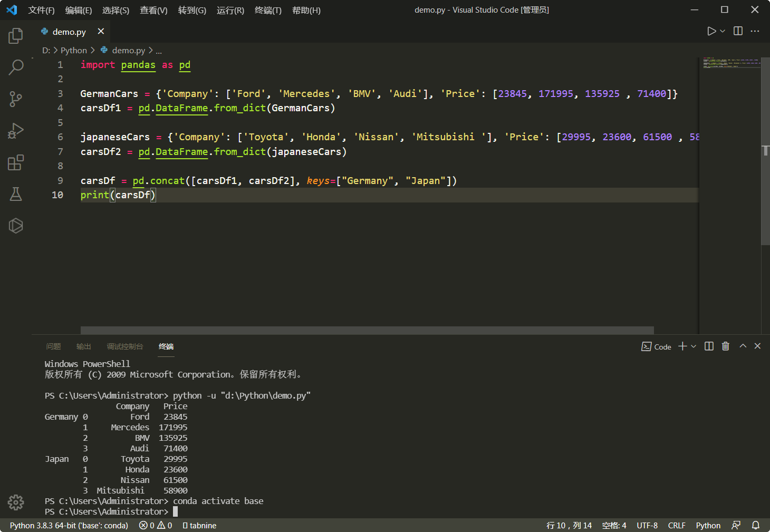
Task: Run the Python file with play button
Action: point(711,32)
